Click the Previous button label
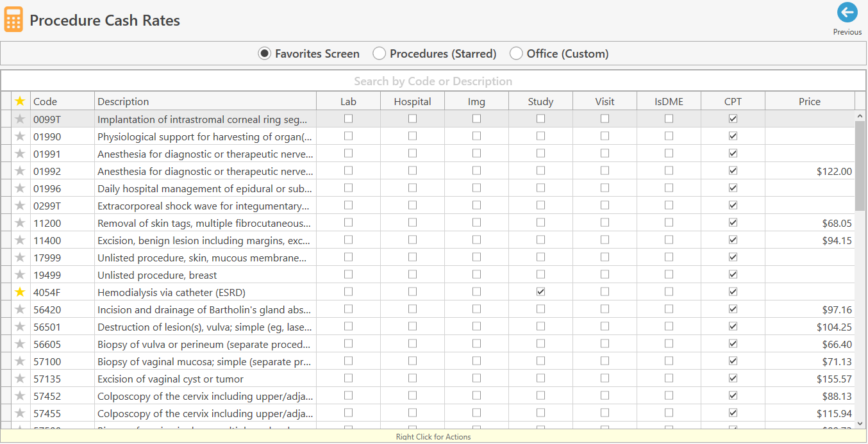The width and height of the screenshot is (868, 444). tap(847, 31)
